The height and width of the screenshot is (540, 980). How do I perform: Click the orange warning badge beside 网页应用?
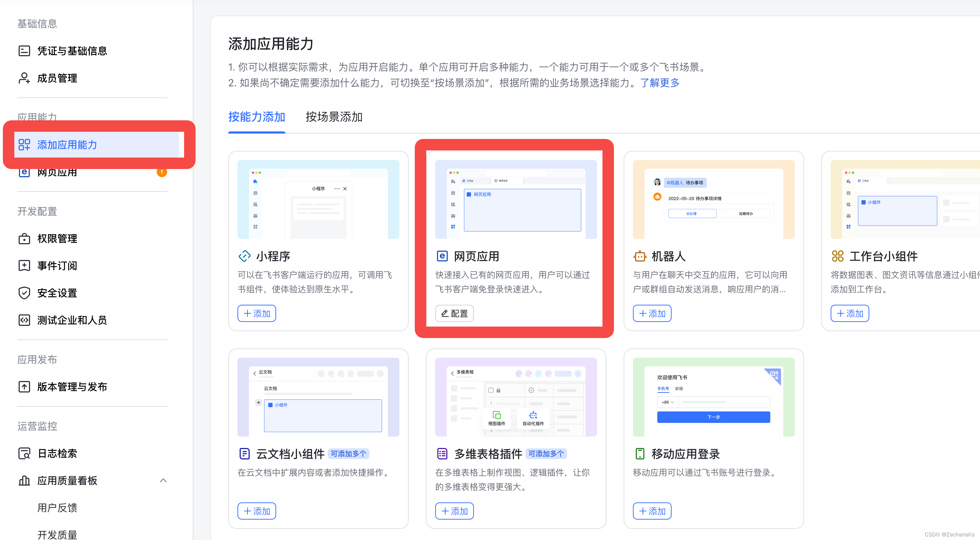tap(162, 172)
